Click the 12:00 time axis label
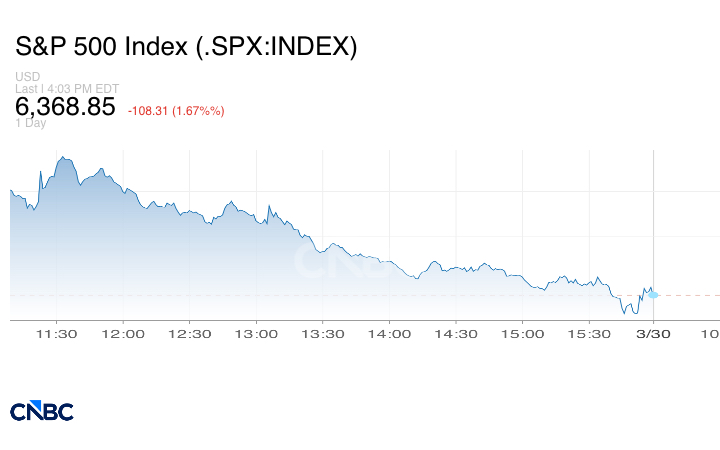Image resolution: width=720 pixels, height=450 pixels. (x=122, y=333)
